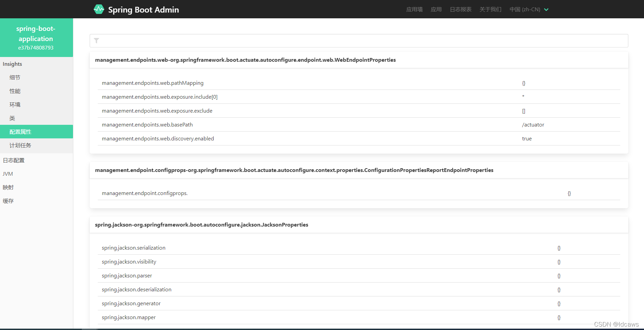Image resolution: width=644 pixels, height=330 pixels.
Task: Click the {} value for spring.jackson.generator
Action: click(x=559, y=304)
